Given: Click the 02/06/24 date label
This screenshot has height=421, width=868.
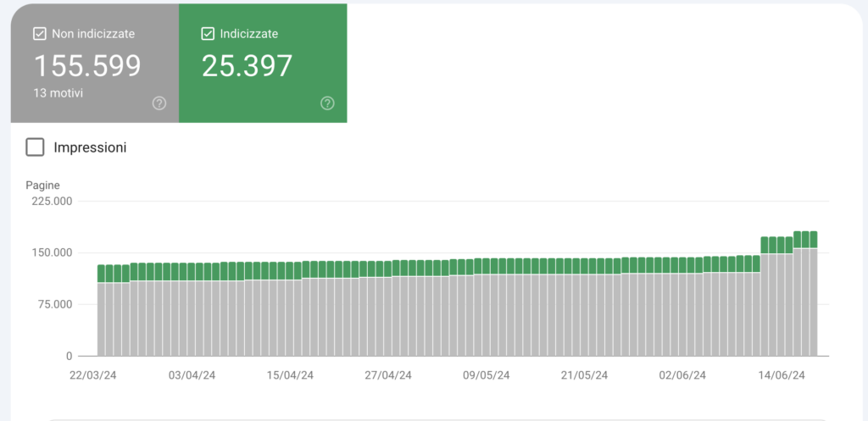Looking at the screenshot, I should tap(683, 375).
